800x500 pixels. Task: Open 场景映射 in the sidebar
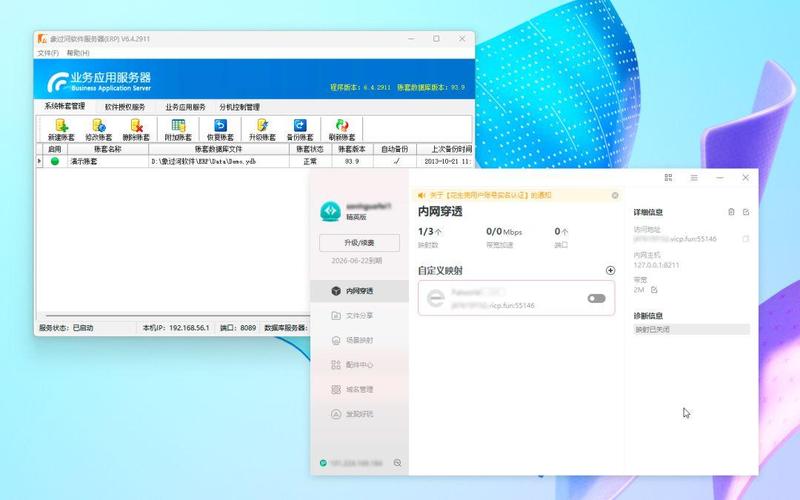pos(359,340)
